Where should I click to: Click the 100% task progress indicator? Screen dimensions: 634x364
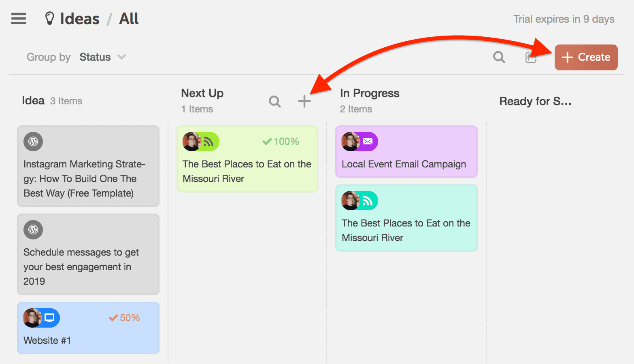pyautogui.click(x=281, y=142)
